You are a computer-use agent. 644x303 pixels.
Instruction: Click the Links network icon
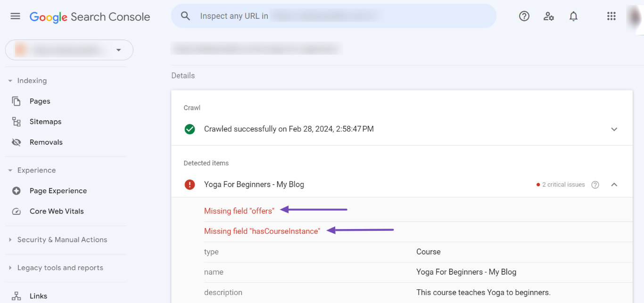pyautogui.click(x=17, y=296)
